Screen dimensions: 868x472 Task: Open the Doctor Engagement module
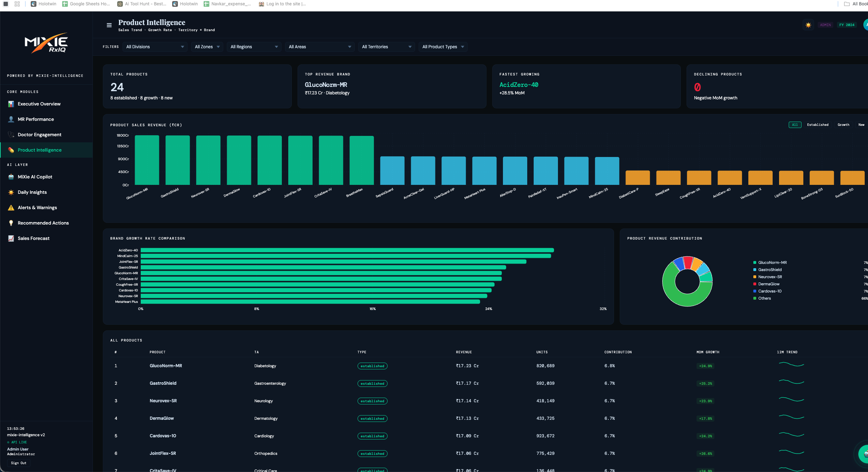pyautogui.click(x=39, y=134)
